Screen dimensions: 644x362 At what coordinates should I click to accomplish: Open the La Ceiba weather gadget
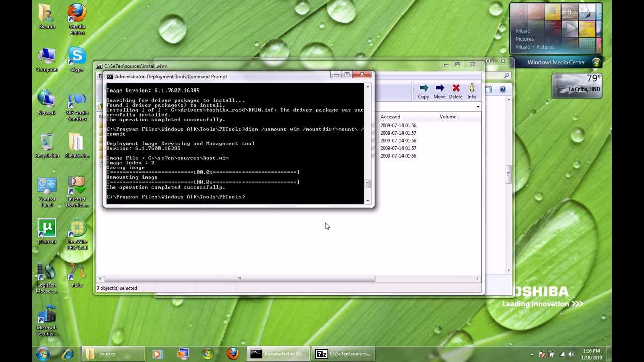(x=577, y=85)
